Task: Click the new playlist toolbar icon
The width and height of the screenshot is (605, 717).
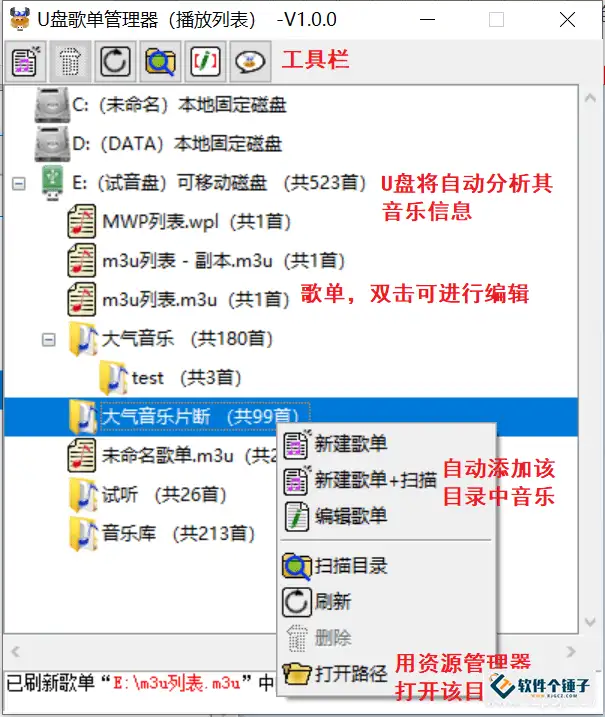Action: (x=25, y=61)
